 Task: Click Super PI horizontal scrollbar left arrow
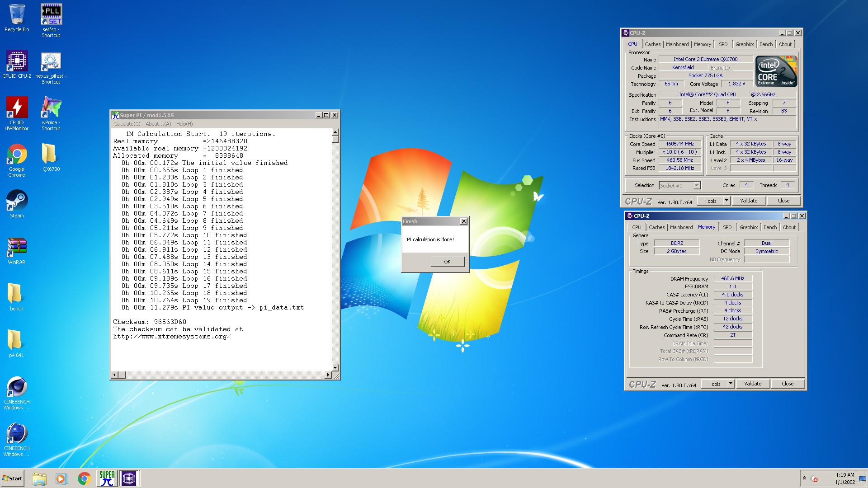[115, 375]
